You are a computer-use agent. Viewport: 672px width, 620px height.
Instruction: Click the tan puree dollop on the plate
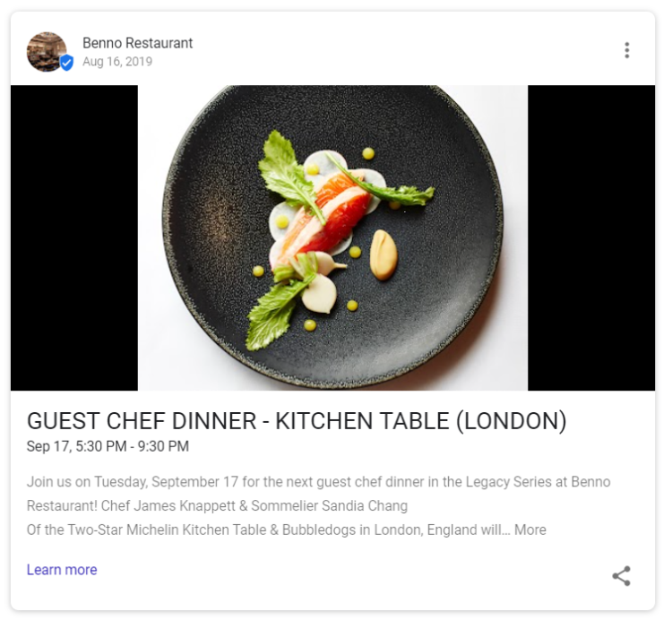pos(383,255)
